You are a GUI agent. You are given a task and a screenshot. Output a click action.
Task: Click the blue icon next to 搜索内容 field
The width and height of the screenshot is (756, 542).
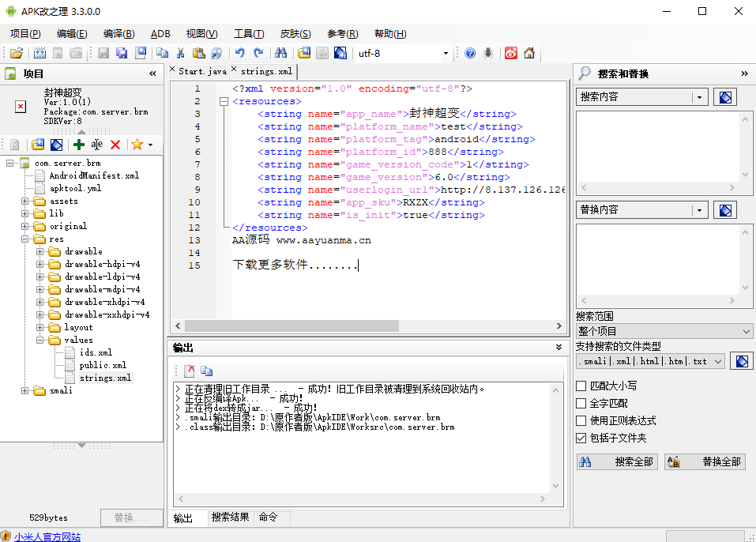725,97
